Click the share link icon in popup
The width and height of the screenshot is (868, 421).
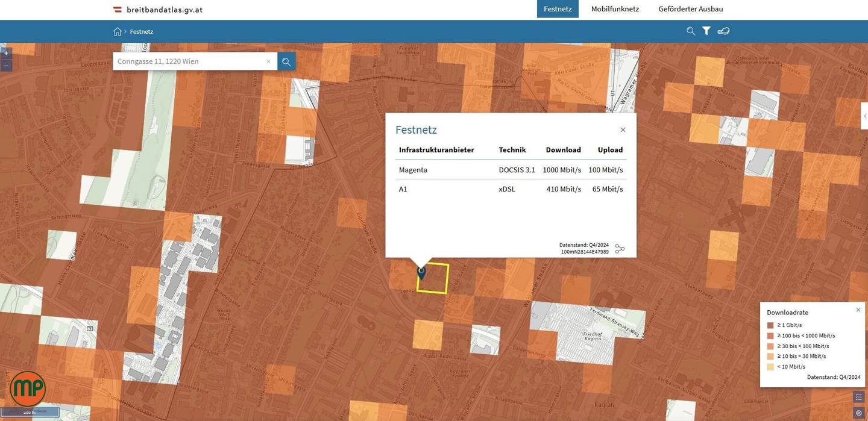coord(620,249)
